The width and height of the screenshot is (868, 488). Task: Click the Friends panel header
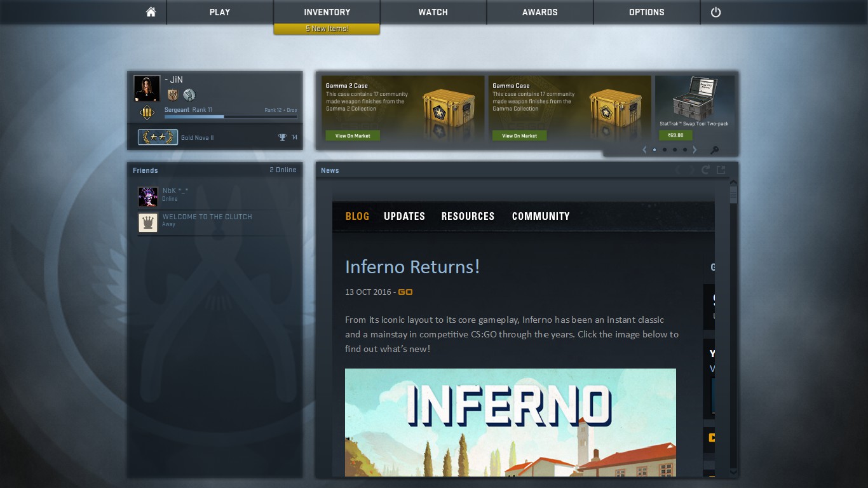pyautogui.click(x=215, y=170)
